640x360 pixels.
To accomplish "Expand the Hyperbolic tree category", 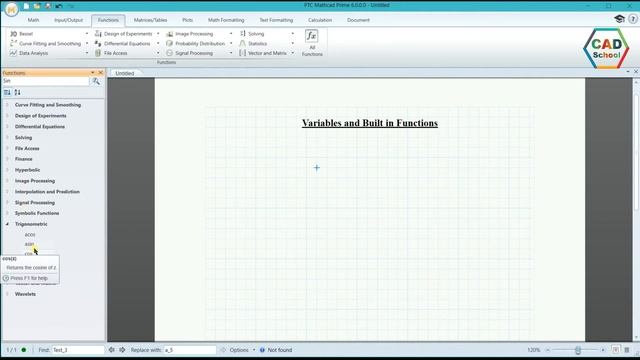I will [x=7, y=170].
